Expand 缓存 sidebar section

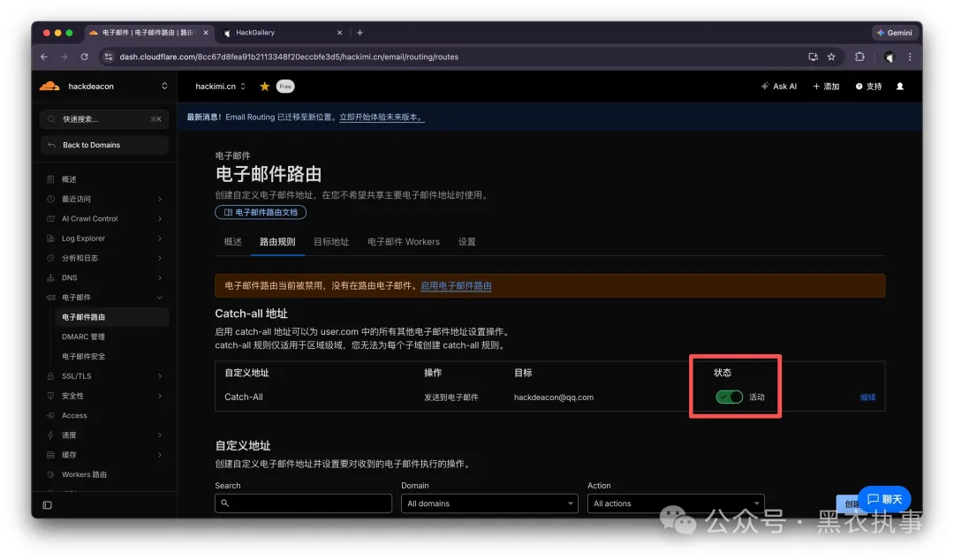tap(104, 455)
